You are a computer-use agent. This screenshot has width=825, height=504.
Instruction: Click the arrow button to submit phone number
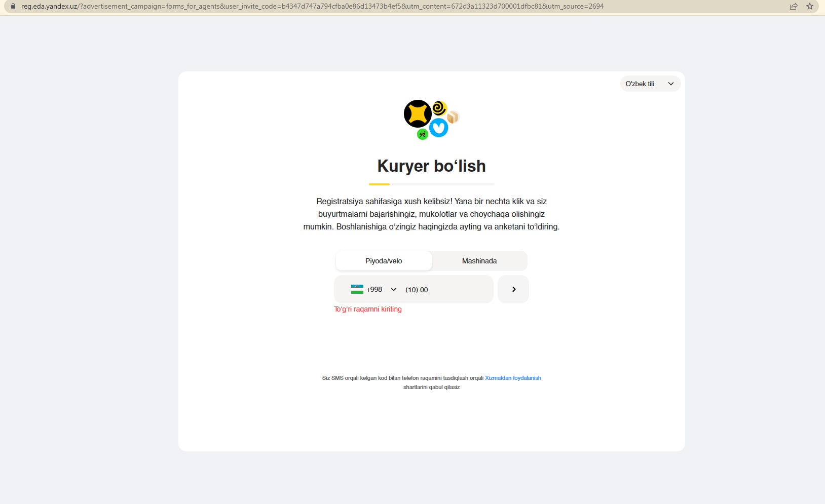pos(513,289)
